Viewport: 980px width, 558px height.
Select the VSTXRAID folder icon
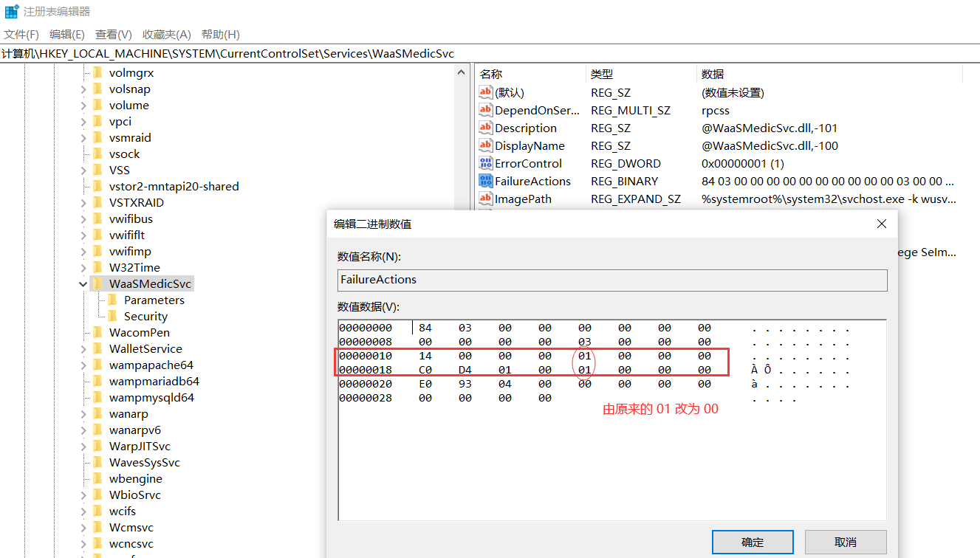click(97, 203)
